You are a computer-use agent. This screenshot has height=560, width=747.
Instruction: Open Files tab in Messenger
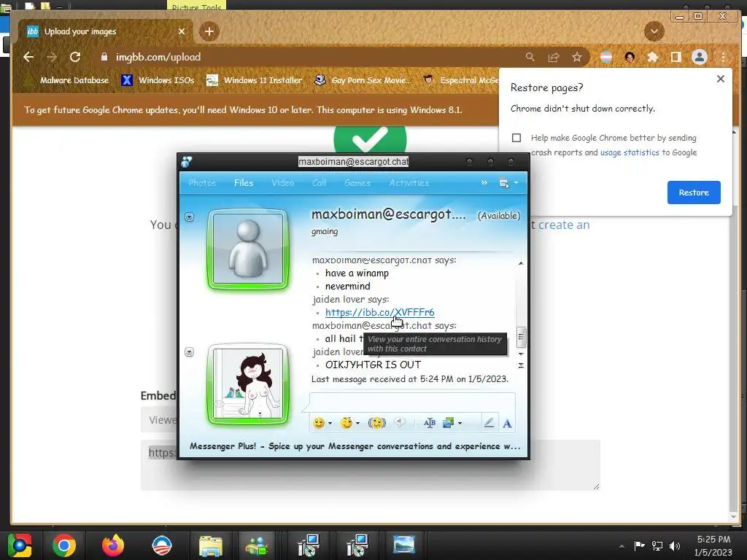pyautogui.click(x=244, y=183)
